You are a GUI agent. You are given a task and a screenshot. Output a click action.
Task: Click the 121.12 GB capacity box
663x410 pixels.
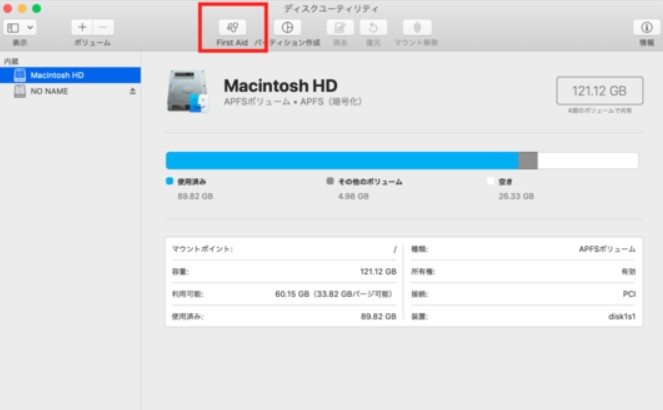pyautogui.click(x=600, y=90)
